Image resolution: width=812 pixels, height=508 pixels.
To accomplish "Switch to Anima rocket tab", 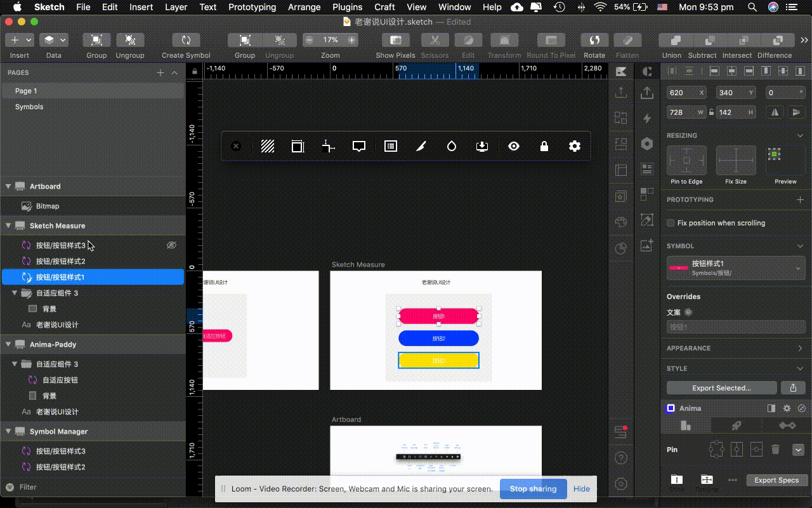I will (737, 425).
